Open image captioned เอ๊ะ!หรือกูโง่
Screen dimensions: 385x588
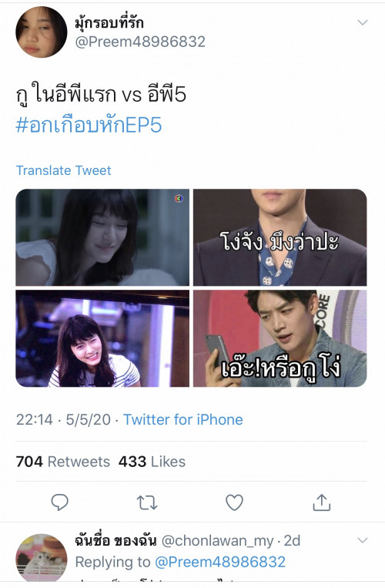click(280, 338)
